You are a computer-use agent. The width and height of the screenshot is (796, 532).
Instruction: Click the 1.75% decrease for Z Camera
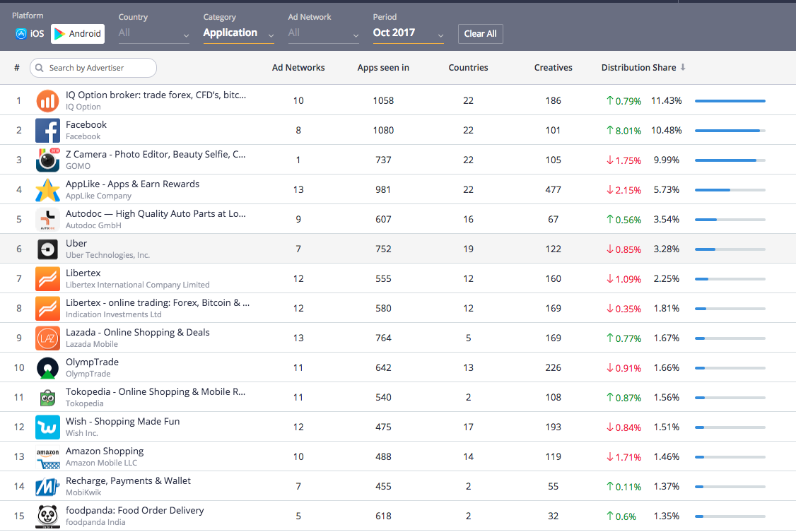(x=624, y=160)
